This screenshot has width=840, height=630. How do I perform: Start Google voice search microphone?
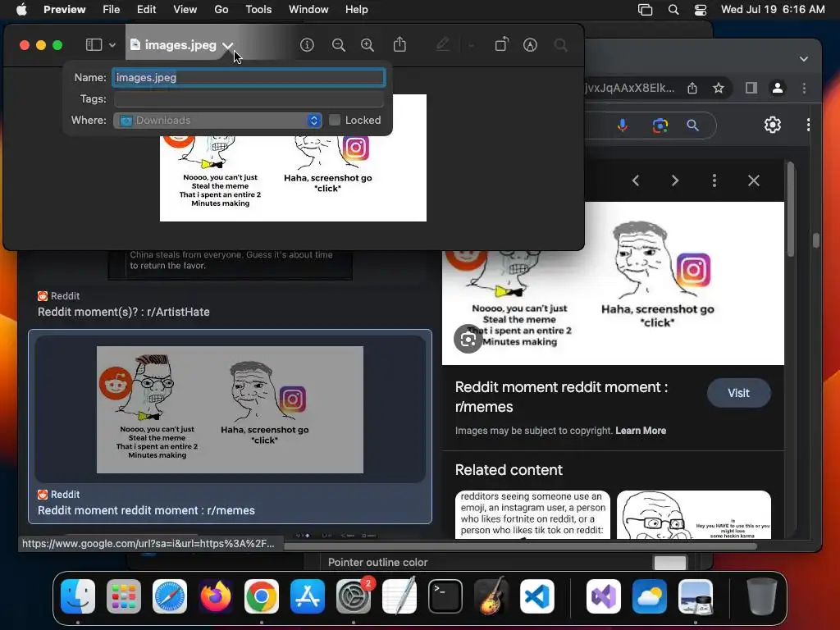pyautogui.click(x=623, y=126)
